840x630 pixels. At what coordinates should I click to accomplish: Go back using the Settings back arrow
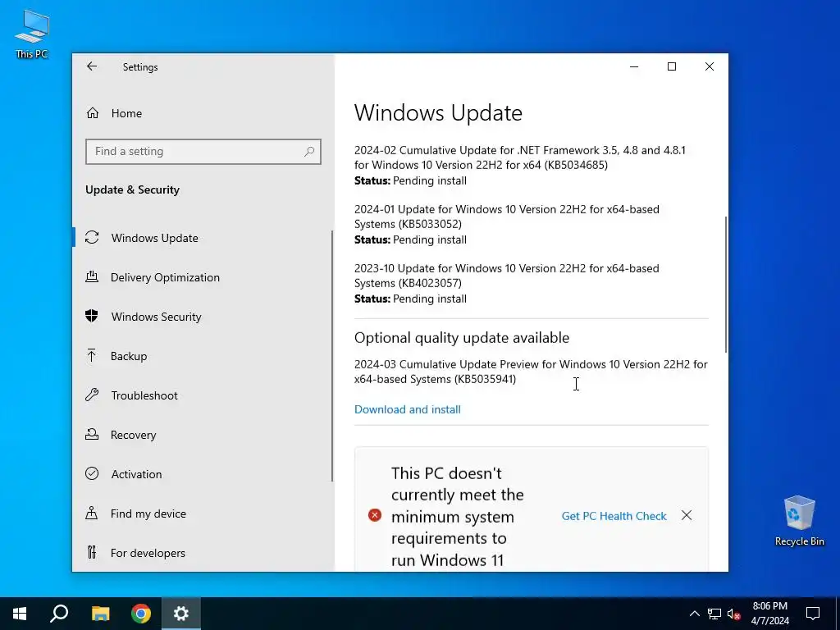[92, 66]
